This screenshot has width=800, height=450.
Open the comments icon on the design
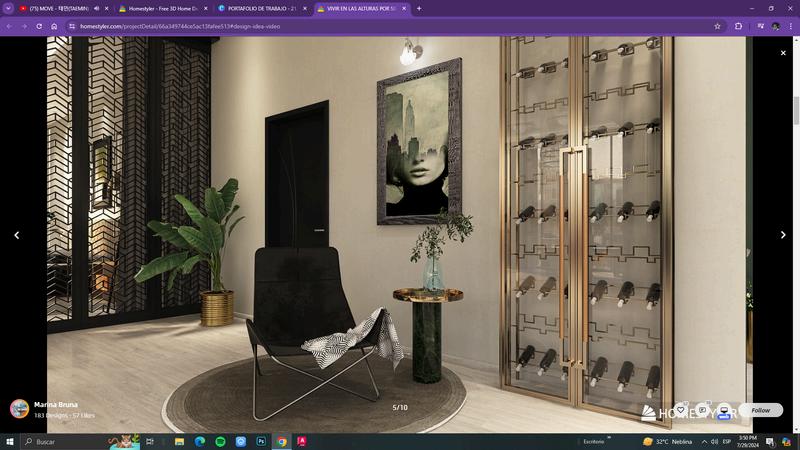tap(703, 410)
